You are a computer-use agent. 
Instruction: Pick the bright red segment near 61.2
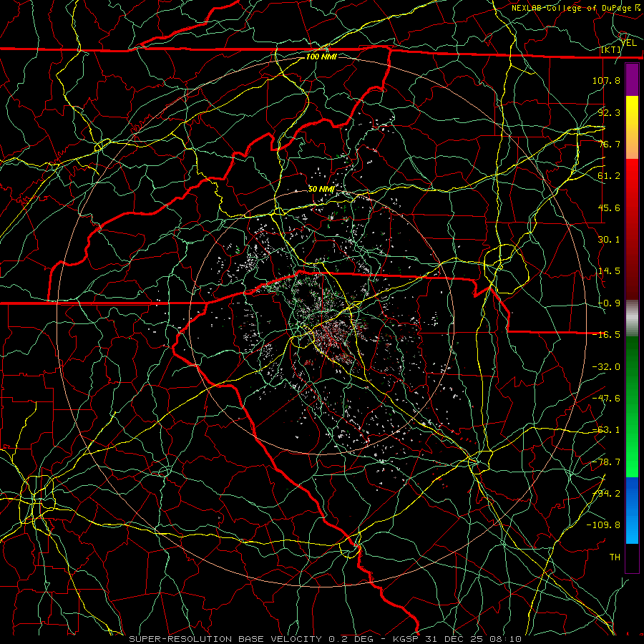point(632,176)
